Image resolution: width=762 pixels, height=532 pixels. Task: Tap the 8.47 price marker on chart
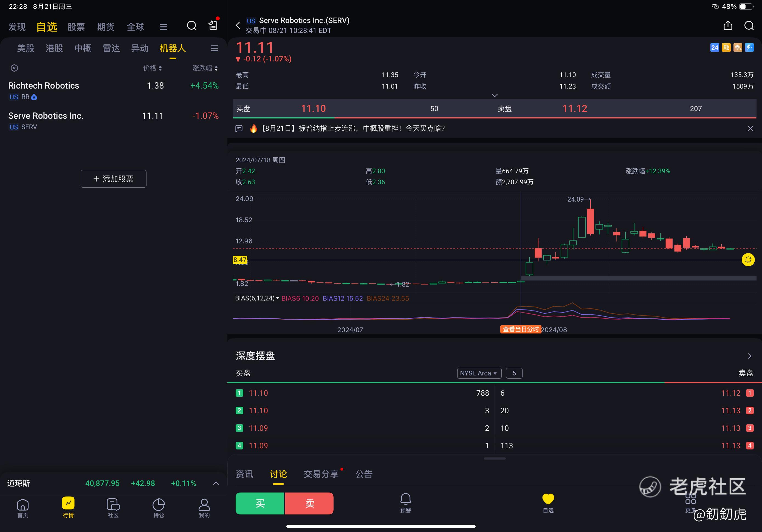[240, 260]
